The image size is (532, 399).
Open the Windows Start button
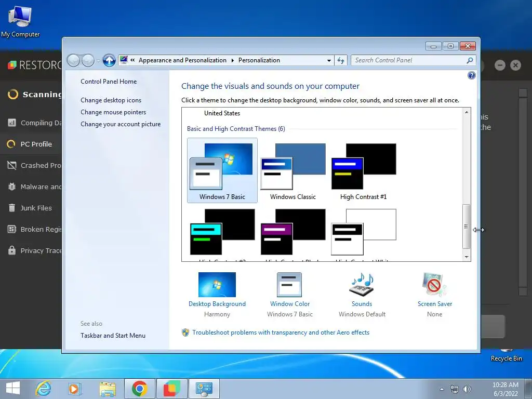13,389
